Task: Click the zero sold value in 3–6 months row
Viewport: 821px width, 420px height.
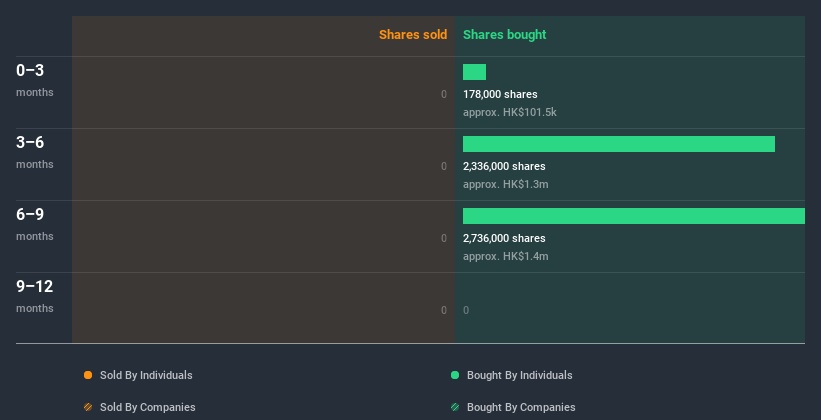Action: point(444,166)
